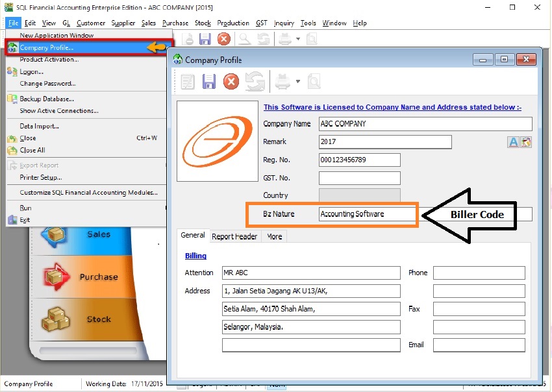Viewport: 552px width, 392px height.
Task: Open the Inquiry menu
Action: (x=284, y=23)
